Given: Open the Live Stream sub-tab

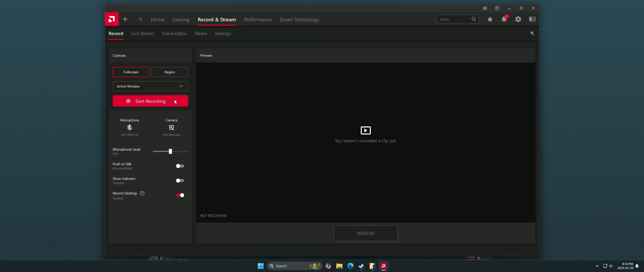Looking at the screenshot, I should pos(142,33).
